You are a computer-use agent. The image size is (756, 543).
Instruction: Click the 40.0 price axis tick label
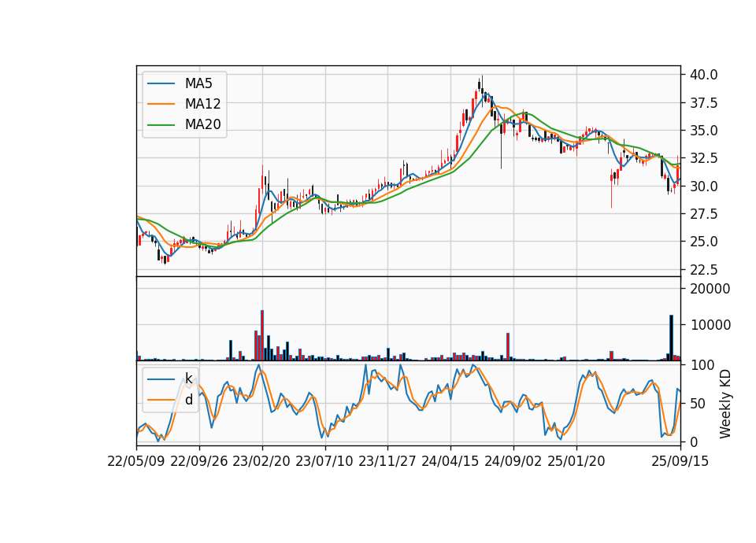click(703, 75)
